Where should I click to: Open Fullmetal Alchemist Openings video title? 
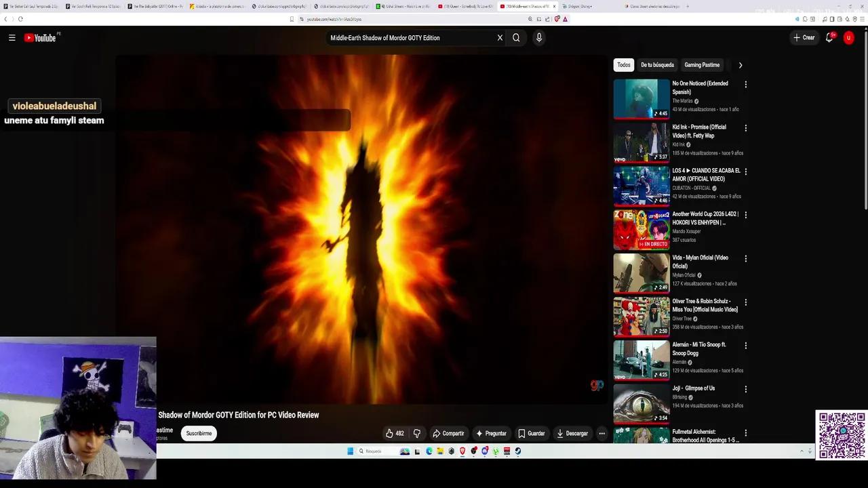705,436
